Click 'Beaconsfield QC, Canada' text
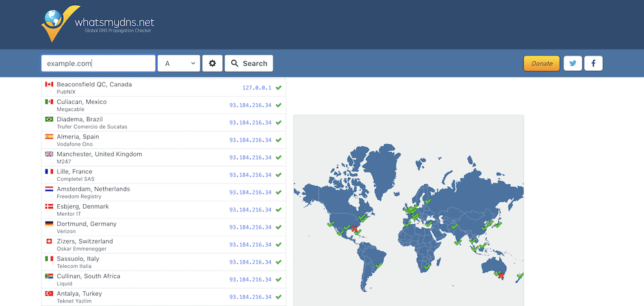Image resolution: width=644 pixels, height=306 pixels. [x=95, y=84]
